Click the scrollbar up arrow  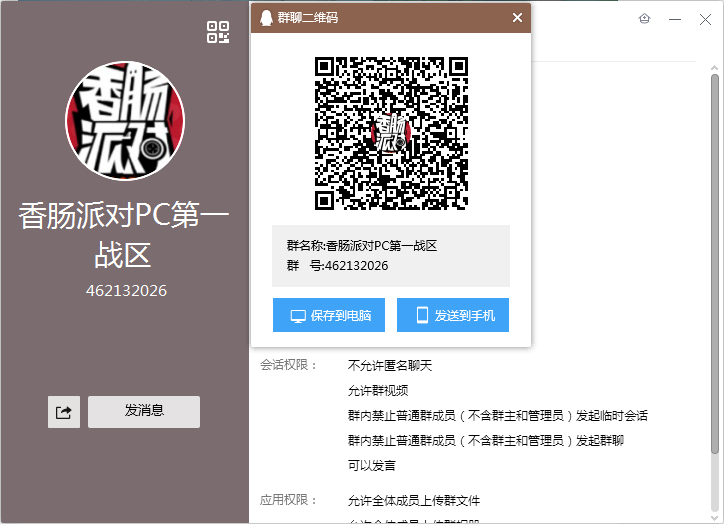tap(715, 67)
